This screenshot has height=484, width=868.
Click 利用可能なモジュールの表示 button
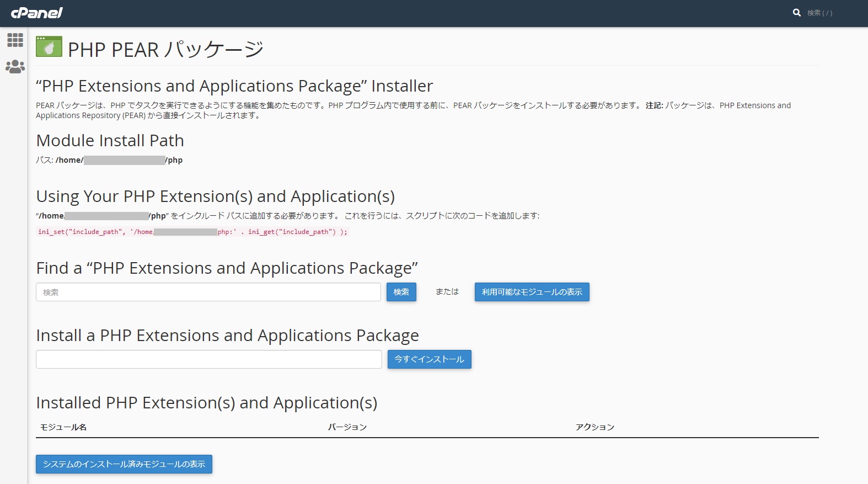(x=532, y=292)
